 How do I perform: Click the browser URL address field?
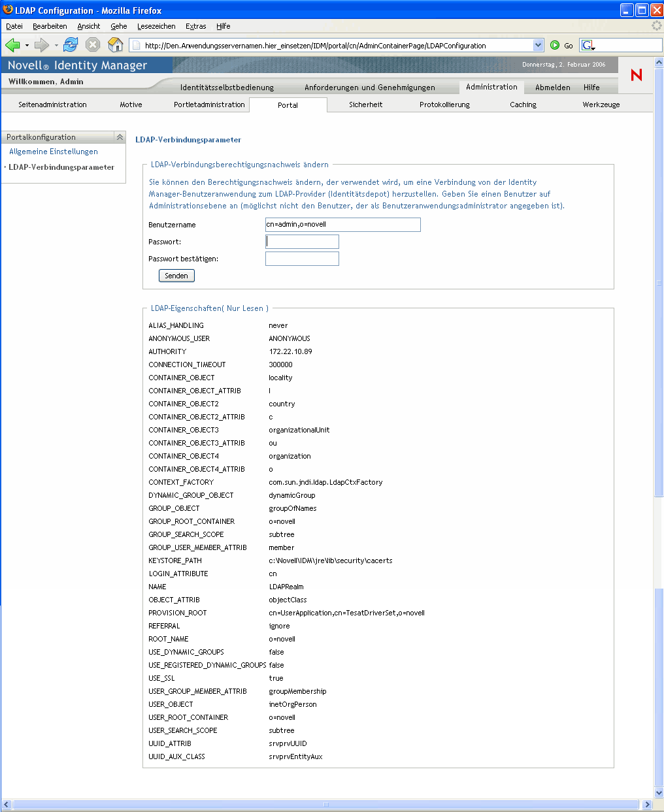click(x=337, y=45)
